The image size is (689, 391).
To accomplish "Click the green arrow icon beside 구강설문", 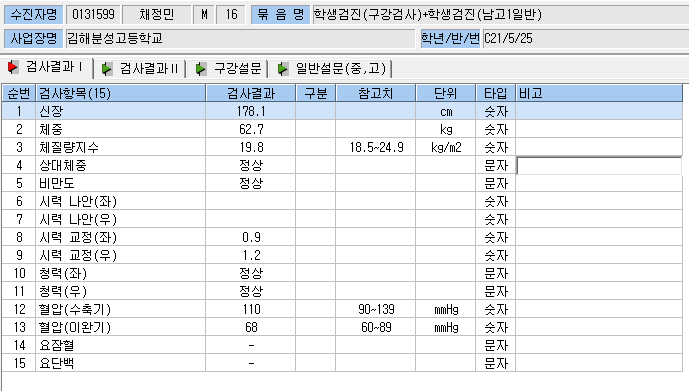I will click(x=201, y=69).
